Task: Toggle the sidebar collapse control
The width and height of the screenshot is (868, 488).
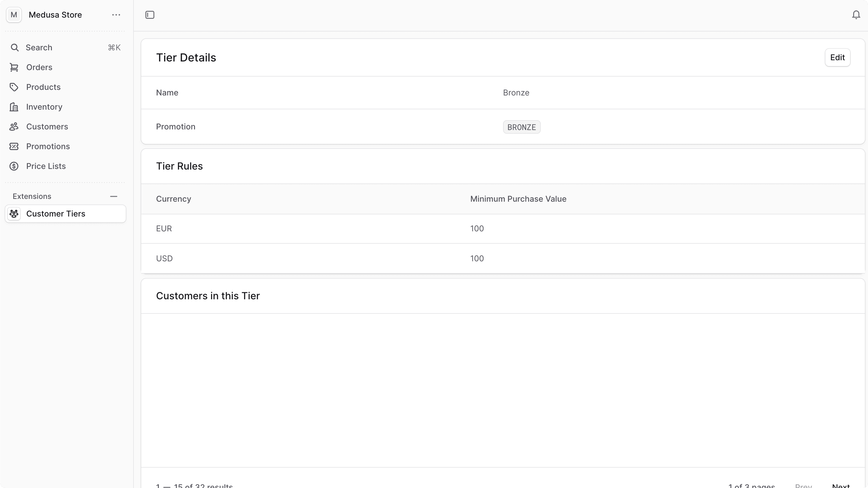Action: point(150,15)
